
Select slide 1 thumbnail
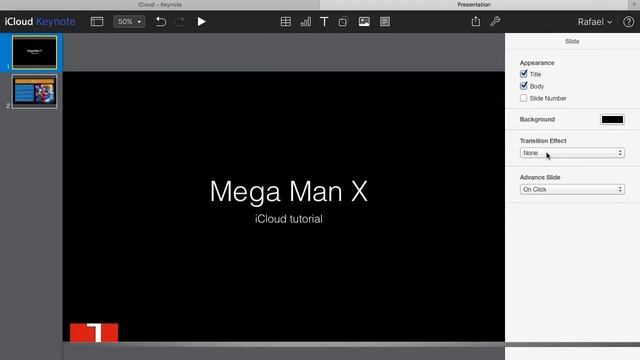[34, 52]
